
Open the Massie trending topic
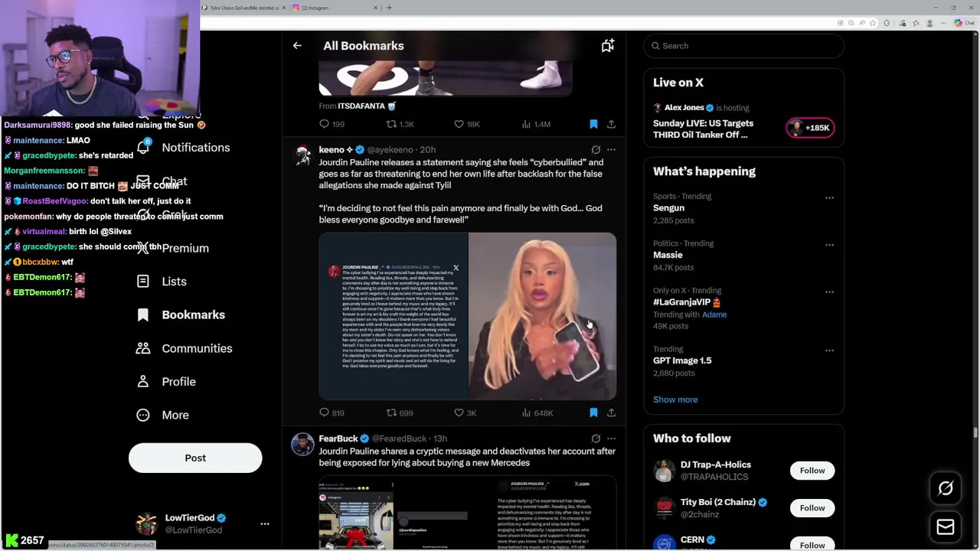[668, 255]
